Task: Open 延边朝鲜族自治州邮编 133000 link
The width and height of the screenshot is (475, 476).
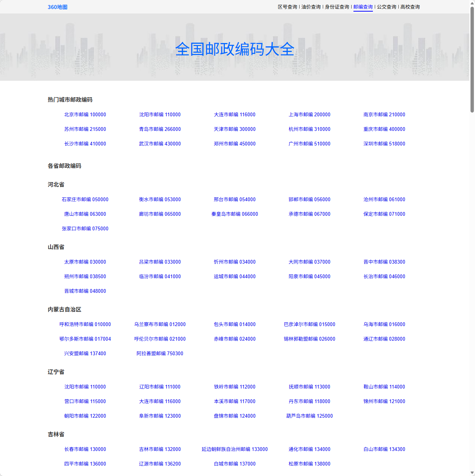Action: 235,449
